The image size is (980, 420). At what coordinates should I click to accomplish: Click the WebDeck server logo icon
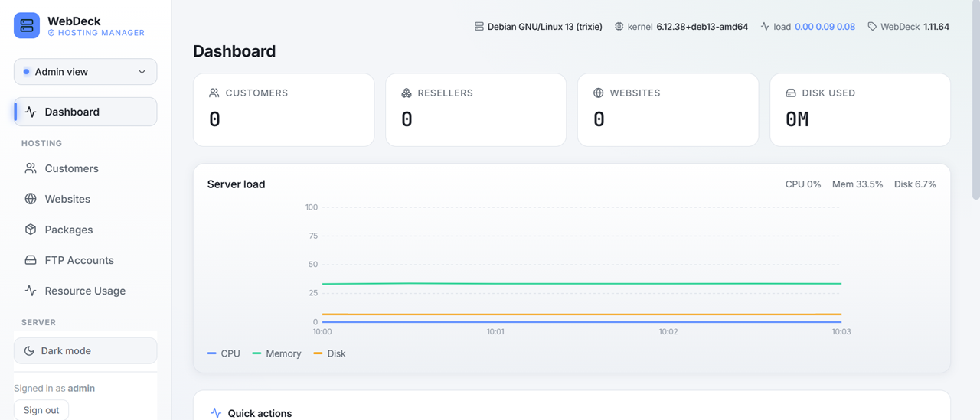27,26
